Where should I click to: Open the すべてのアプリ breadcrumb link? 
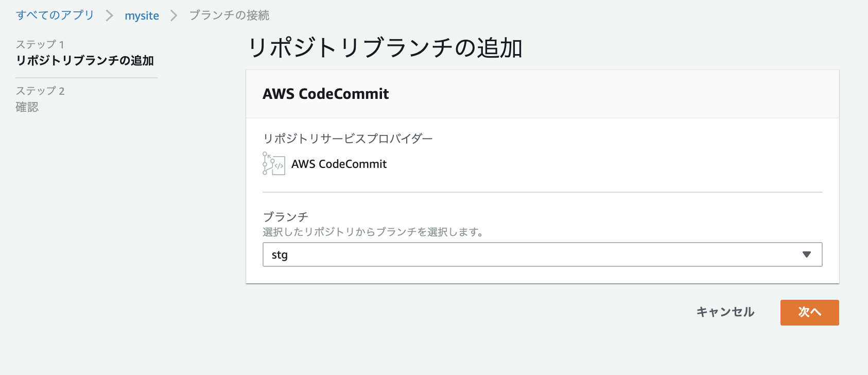55,15
